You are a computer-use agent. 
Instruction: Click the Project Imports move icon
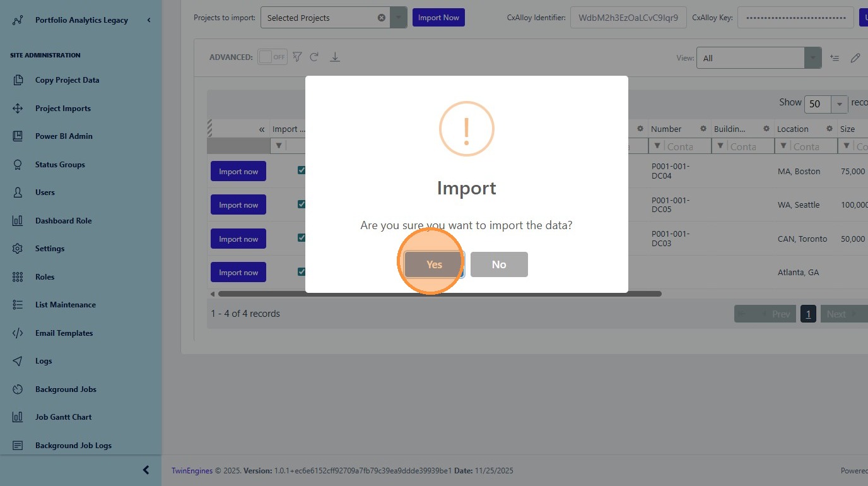[x=18, y=109]
